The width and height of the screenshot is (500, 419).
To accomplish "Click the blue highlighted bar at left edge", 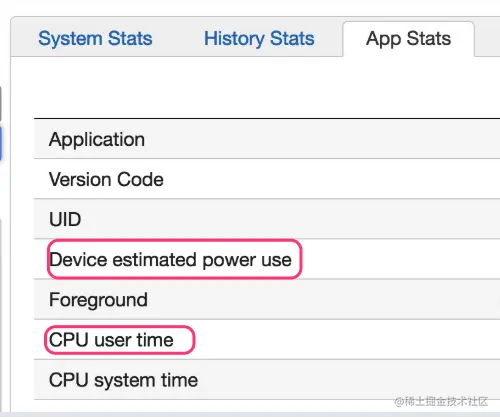I will (x=1, y=143).
